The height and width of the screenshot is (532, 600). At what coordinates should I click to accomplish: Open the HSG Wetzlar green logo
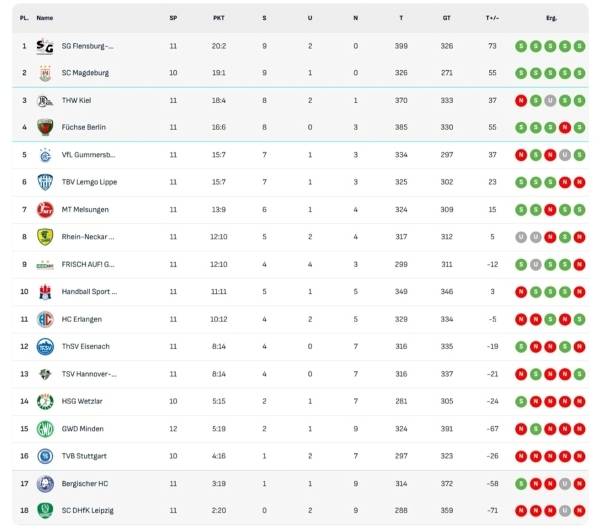pos(44,401)
